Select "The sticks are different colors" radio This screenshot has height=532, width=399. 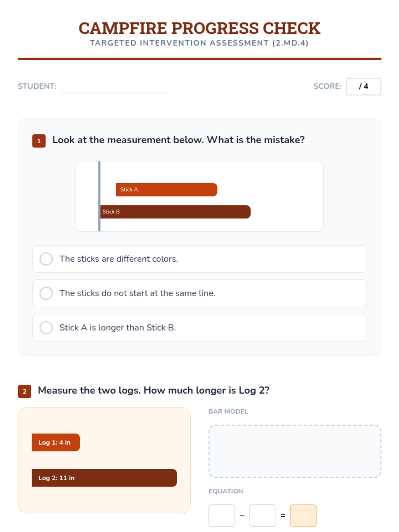click(x=46, y=259)
